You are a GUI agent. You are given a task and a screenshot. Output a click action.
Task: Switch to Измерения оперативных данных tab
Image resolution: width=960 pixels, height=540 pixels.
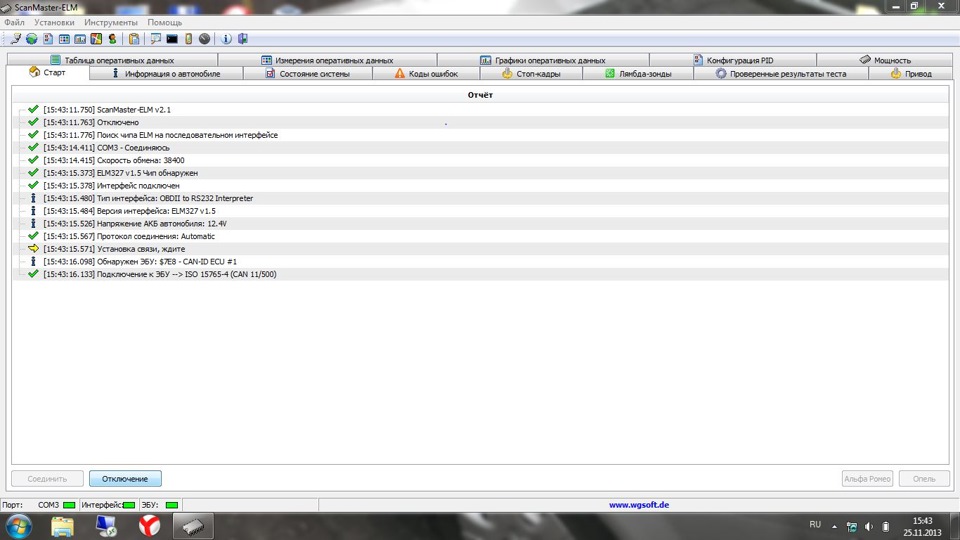(327, 60)
